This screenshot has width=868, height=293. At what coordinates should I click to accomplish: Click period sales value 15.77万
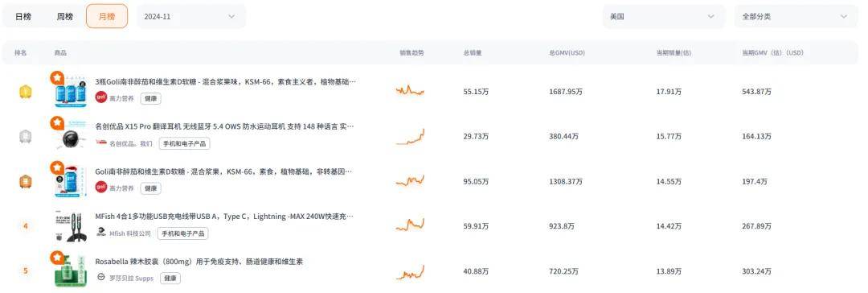(669, 137)
